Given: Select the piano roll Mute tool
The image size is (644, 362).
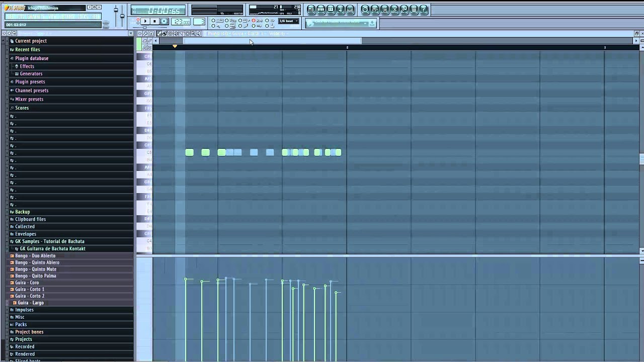Looking at the screenshot, I should point(176,34).
